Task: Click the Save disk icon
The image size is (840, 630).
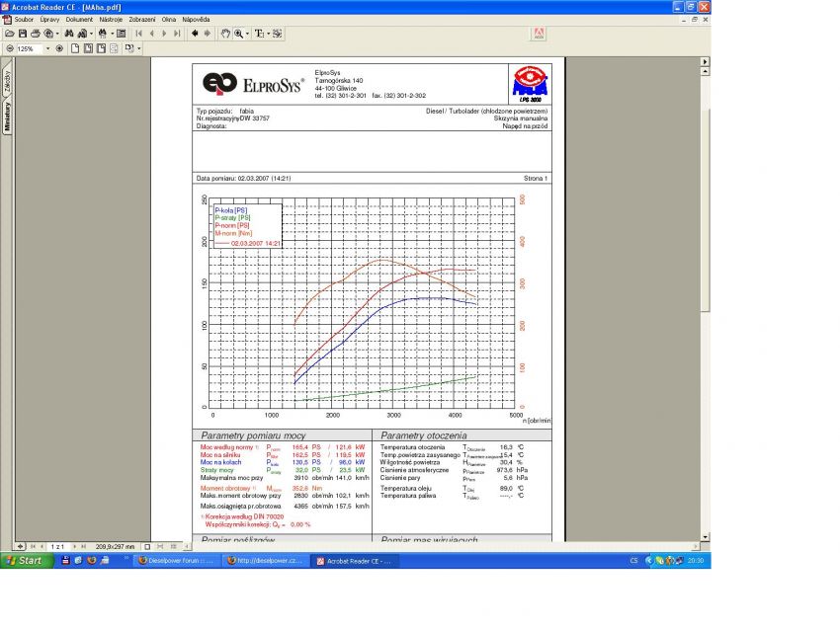Action: click(22, 34)
